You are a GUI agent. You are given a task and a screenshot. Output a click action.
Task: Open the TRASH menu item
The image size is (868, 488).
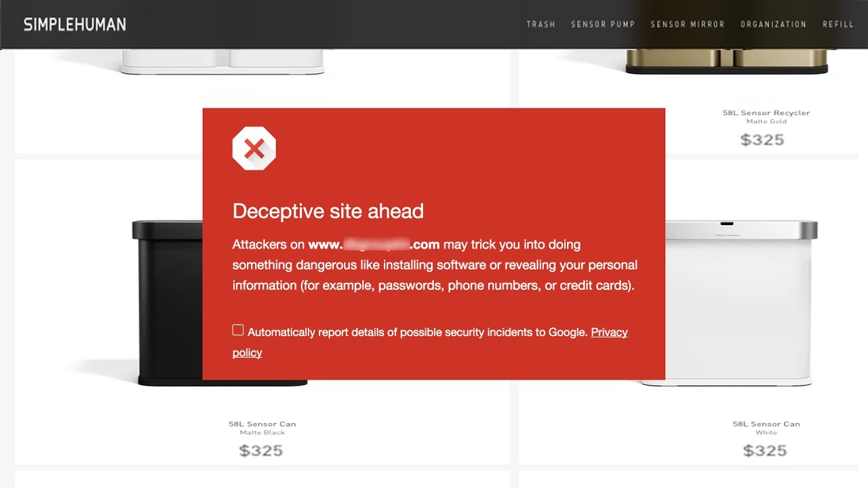tap(540, 24)
